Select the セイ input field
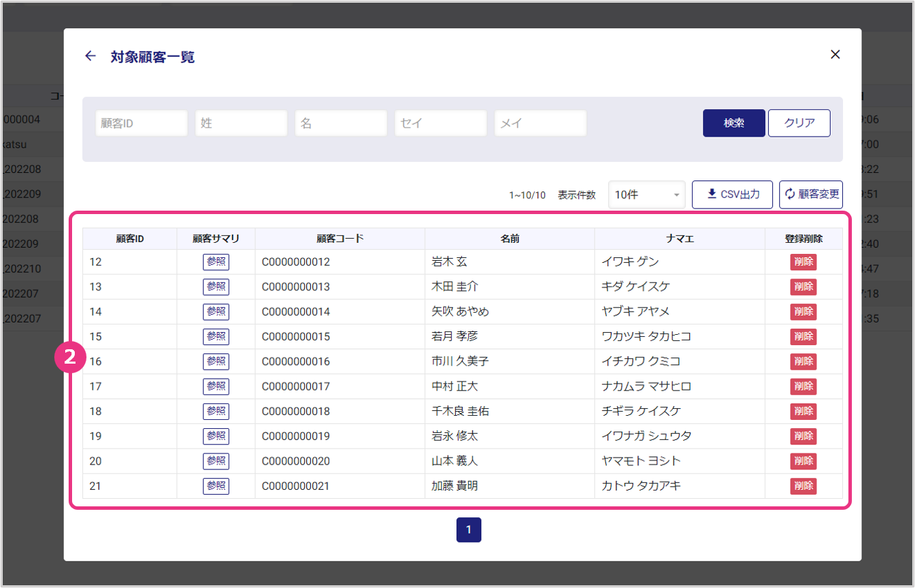 [441, 124]
